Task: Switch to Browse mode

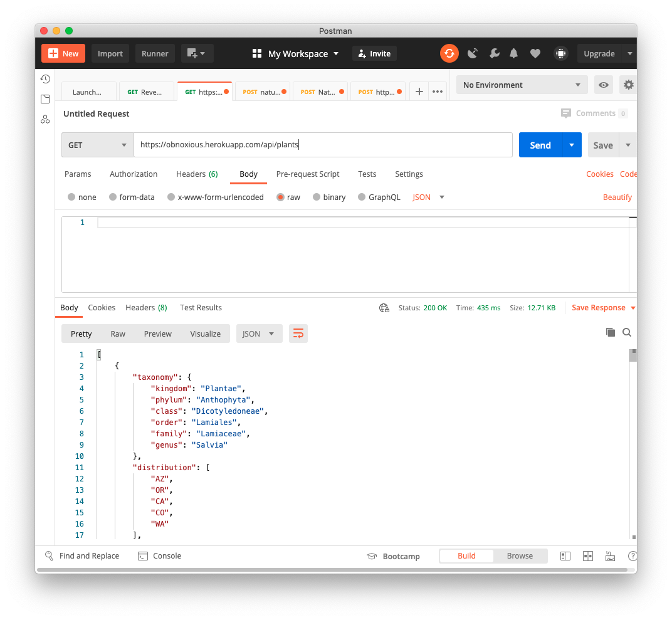Action: pyautogui.click(x=520, y=555)
